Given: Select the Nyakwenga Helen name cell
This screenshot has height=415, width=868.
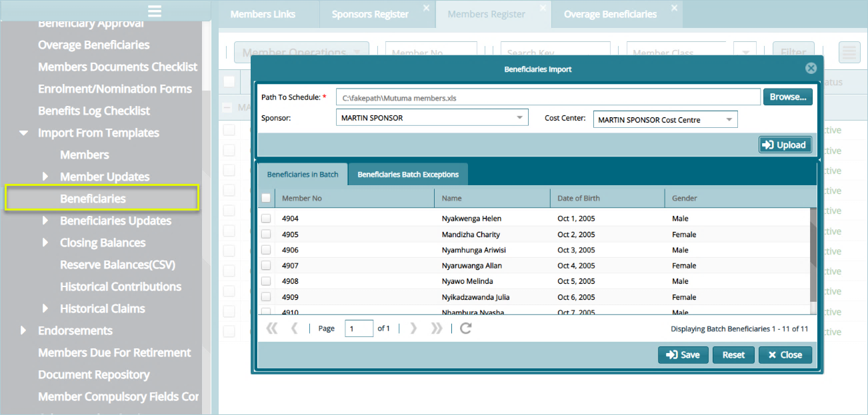Looking at the screenshot, I should point(471,218).
